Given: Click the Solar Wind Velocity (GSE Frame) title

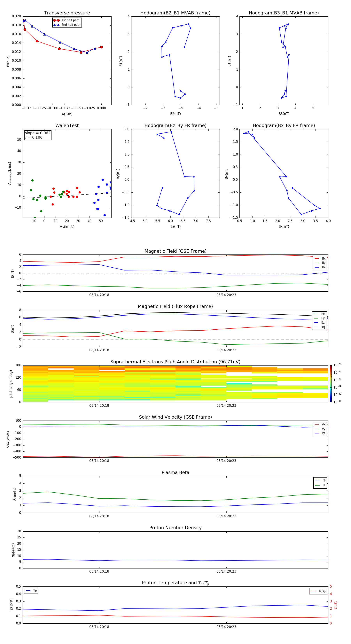Looking at the screenshot, I should (175, 417).
